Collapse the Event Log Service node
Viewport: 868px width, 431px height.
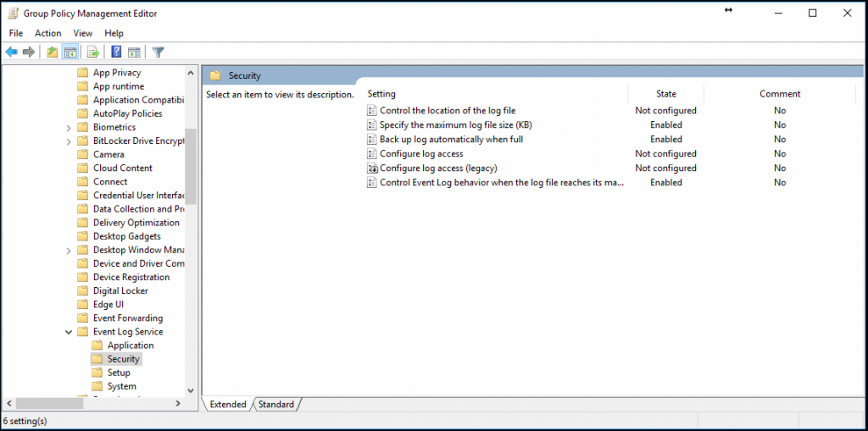69,332
